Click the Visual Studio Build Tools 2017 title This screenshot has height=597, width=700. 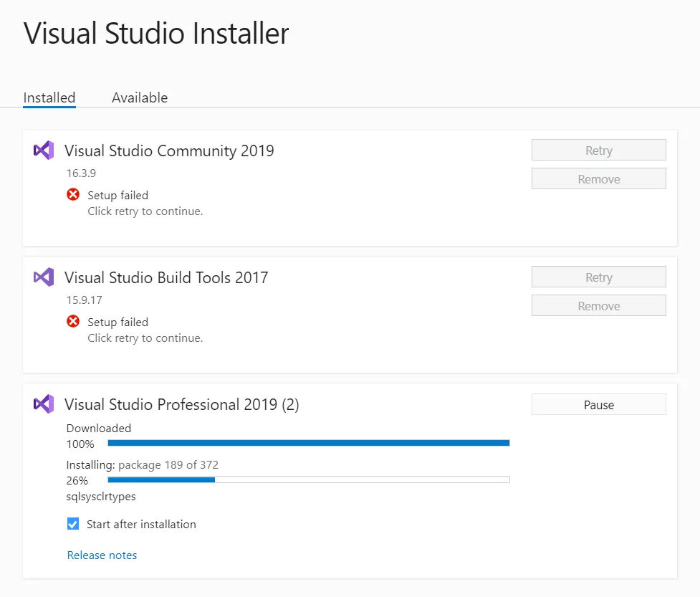[x=166, y=277]
